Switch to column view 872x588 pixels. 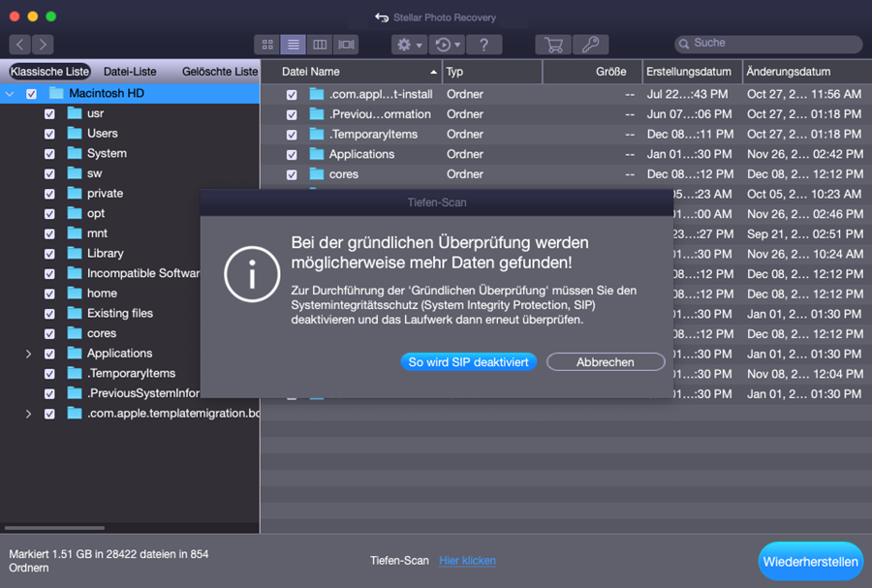coord(320,45)
